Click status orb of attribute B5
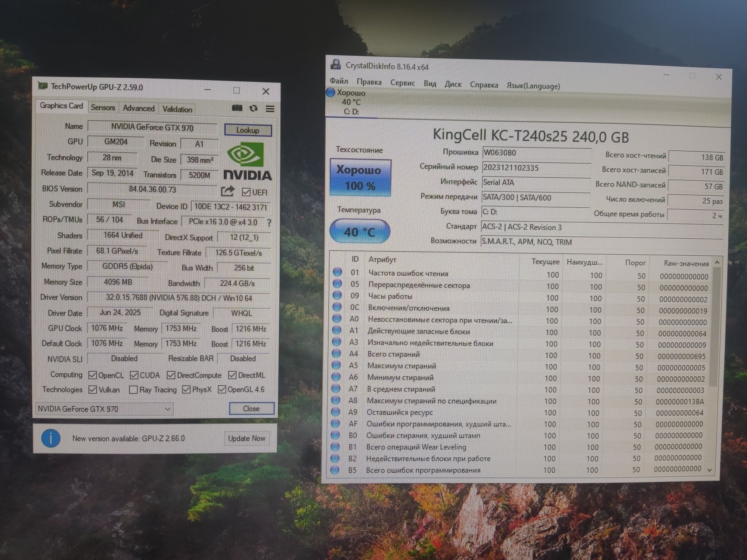The height and width of the screenshot is (560, 747). click(335, 470)
